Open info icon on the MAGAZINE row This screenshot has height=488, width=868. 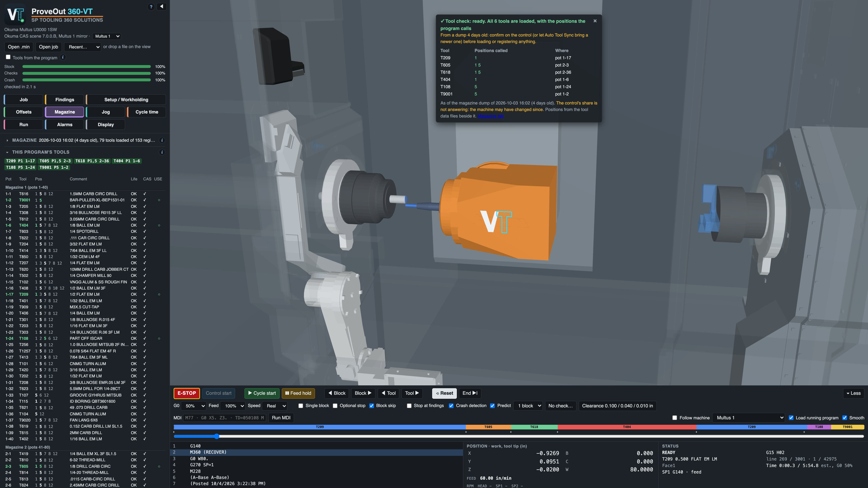click(162, 140)
